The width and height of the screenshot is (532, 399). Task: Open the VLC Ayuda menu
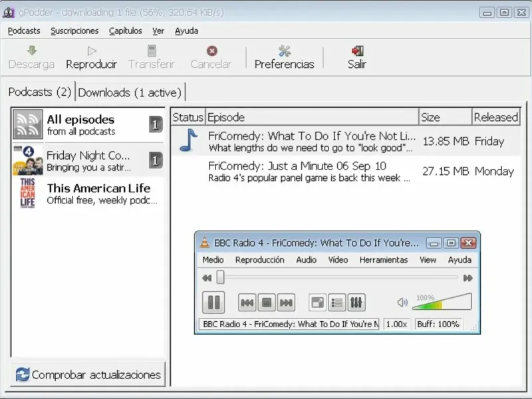pyautogui.click(x=460, y=260)
